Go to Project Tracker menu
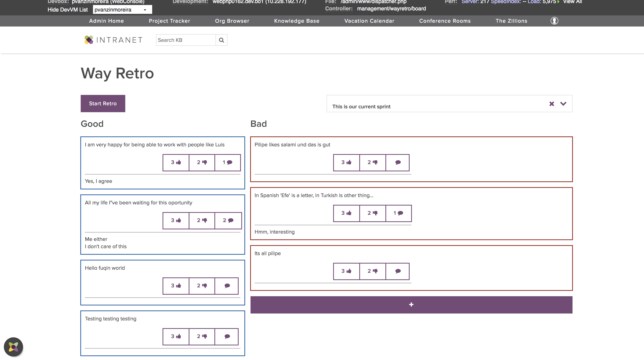The image size is (644, 360). click(169, 21)
